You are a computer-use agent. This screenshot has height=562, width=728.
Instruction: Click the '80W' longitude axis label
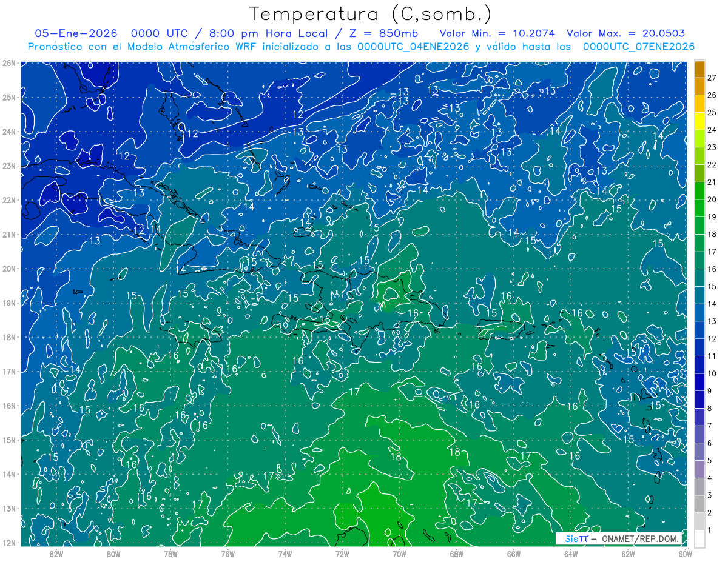[x=113, y=554]
